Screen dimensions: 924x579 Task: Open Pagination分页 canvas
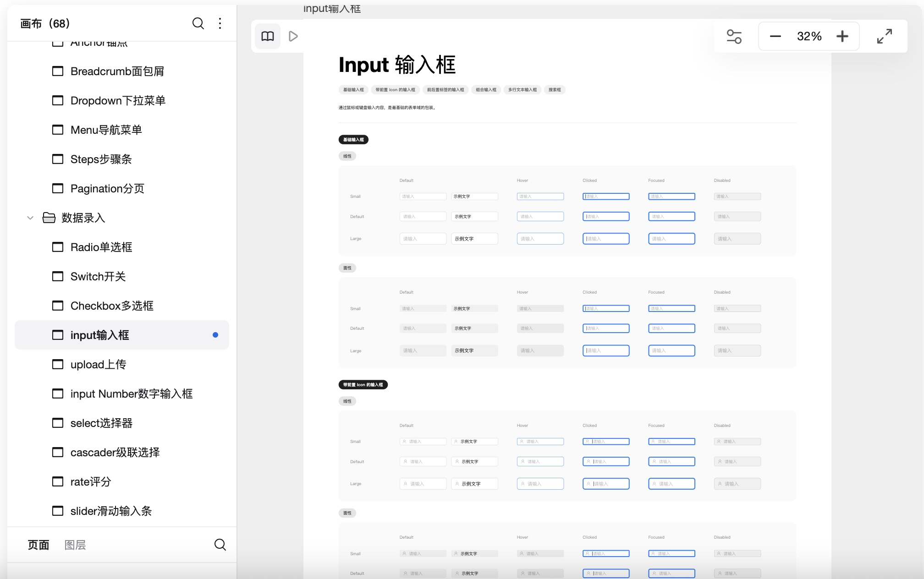(x=122, y=189)
